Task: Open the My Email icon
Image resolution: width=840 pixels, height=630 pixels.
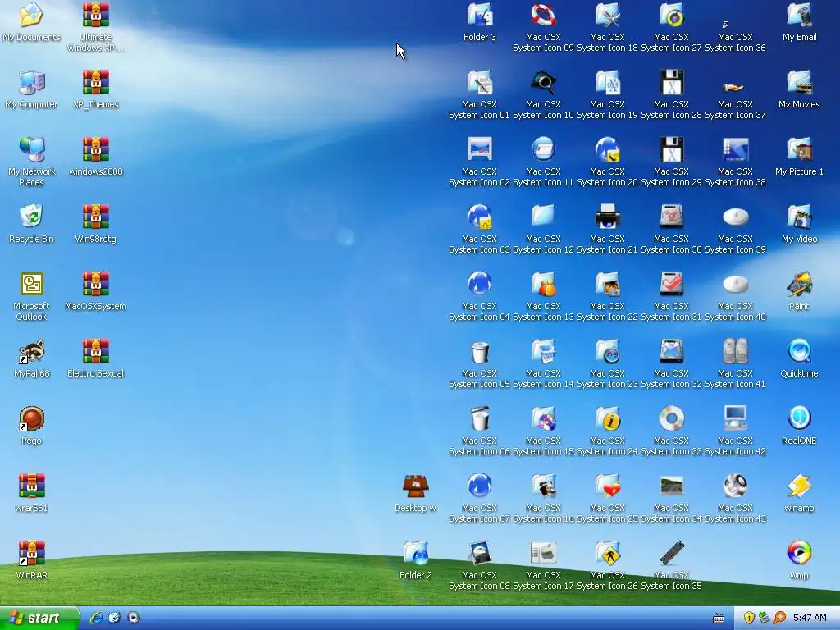Action: [x=799, y=15]
